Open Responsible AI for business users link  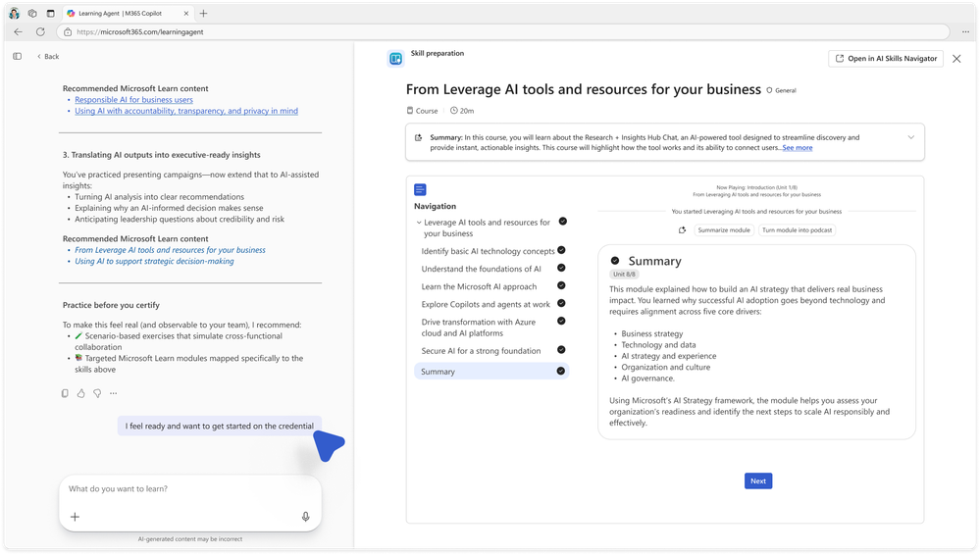click(x=133, y=99)
